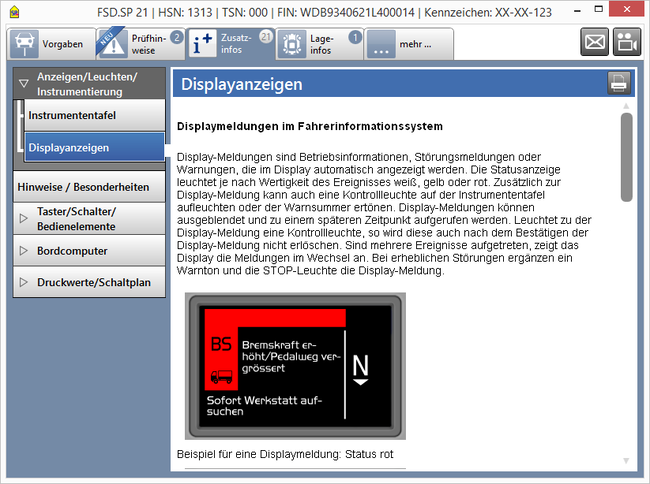The image size is (650, 484).
Task: Click the vertical scrollbar thumb
Action: (x=626, y=157)
